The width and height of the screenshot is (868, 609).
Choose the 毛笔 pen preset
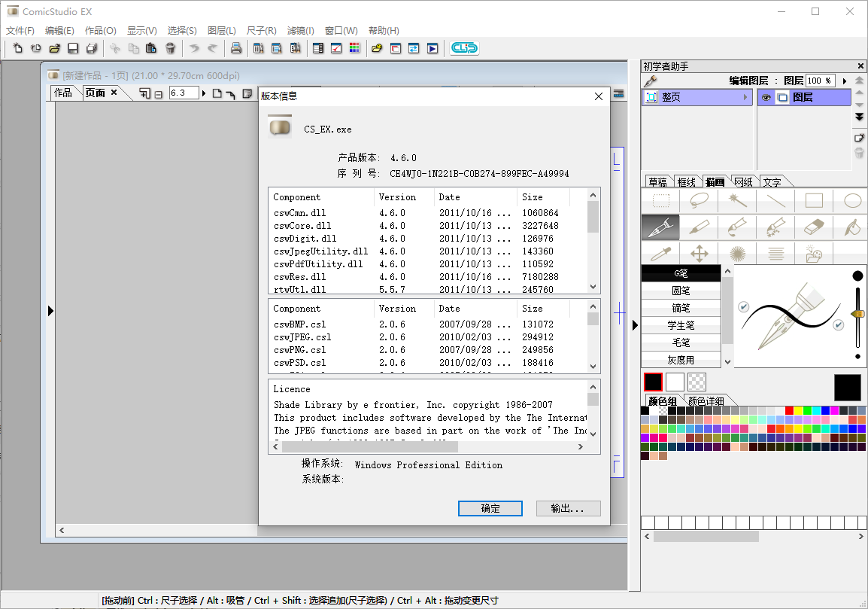click(681, 343)
